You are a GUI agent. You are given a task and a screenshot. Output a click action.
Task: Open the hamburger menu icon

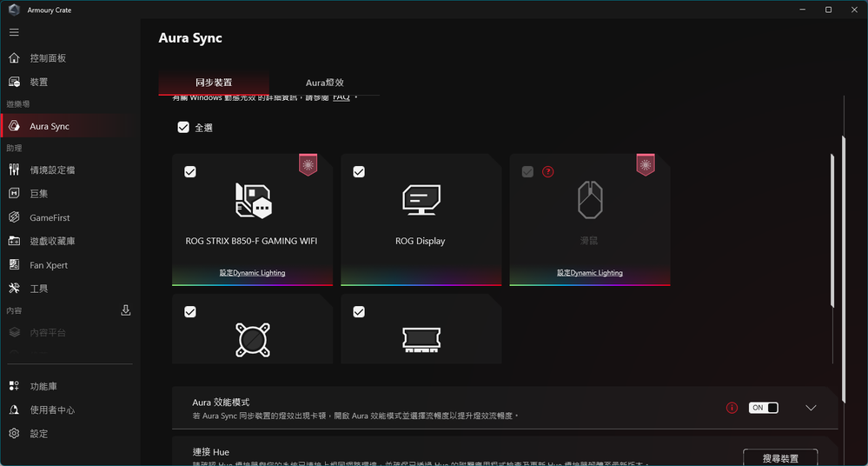(x=15, y=32)
